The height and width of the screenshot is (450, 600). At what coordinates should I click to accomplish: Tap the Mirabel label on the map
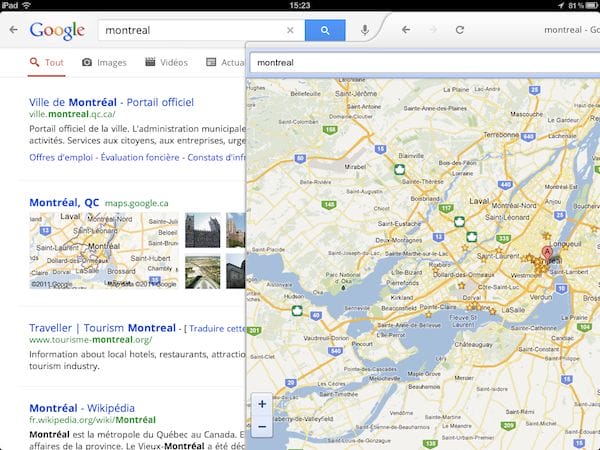[x=355, y=167]
